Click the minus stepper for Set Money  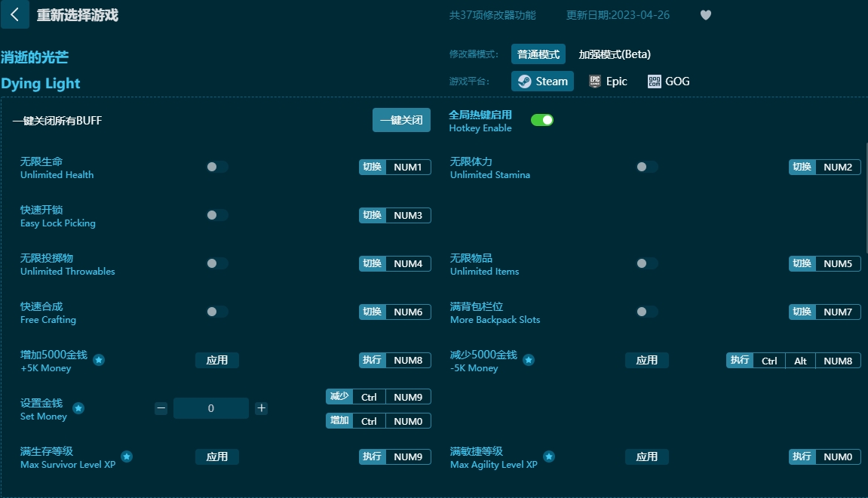pos(161,408)
